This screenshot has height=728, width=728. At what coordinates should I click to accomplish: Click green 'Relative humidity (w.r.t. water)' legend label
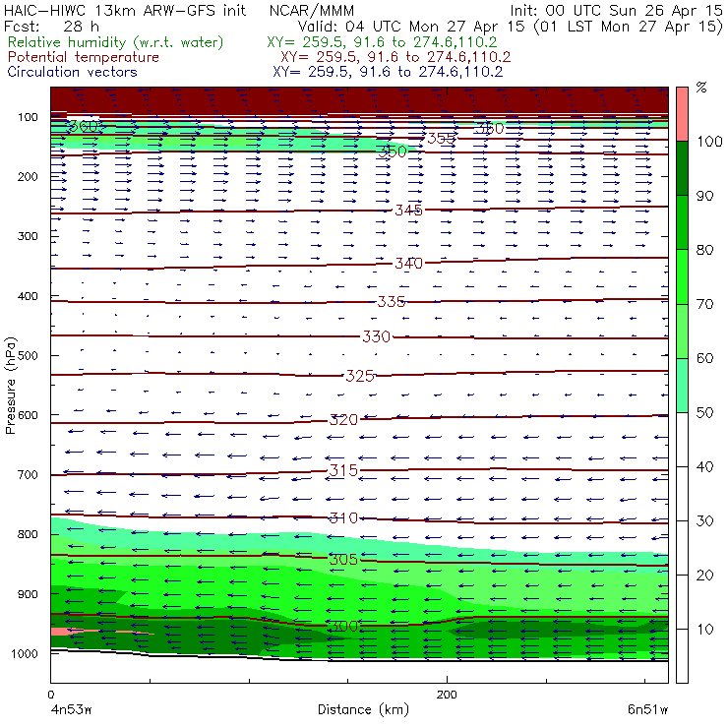click(x=115, y=42)
